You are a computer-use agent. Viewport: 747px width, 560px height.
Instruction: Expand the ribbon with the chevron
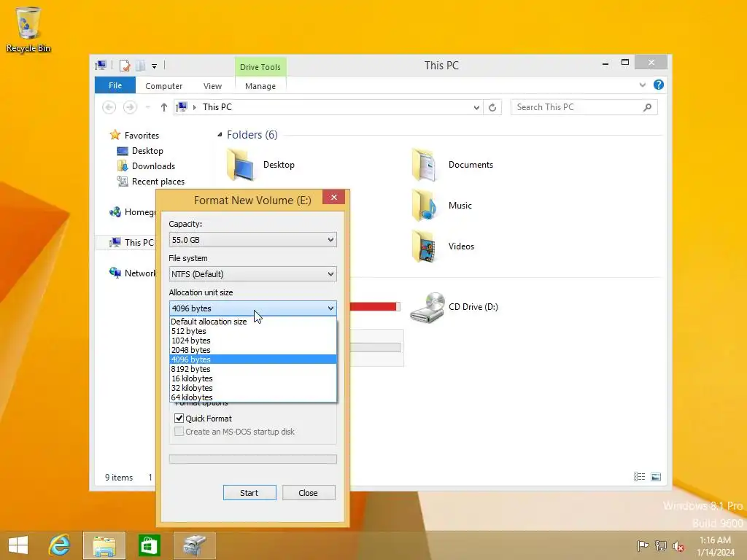click(x=642, y=85)
